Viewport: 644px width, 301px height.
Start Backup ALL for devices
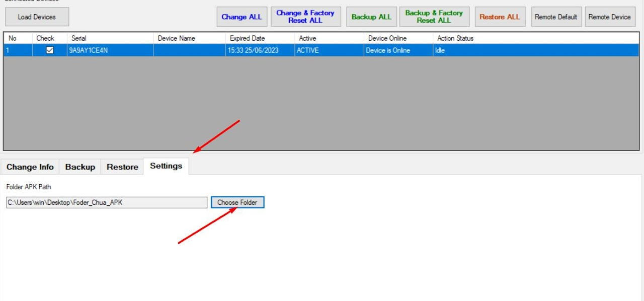(x=371, y=17)
